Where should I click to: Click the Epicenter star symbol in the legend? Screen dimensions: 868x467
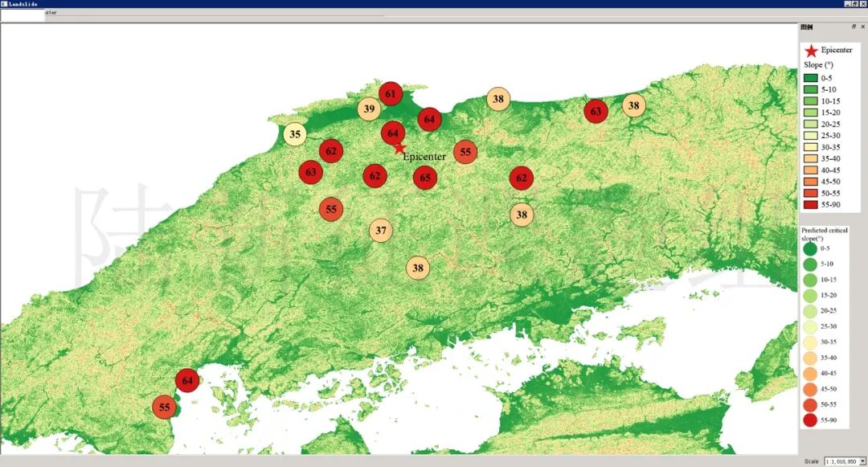click(x=811, y=51)
